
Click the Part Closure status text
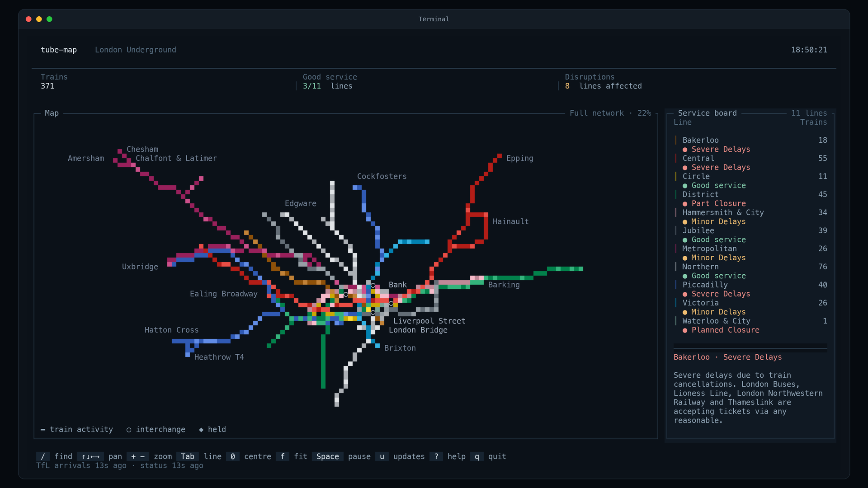(719, 203)
